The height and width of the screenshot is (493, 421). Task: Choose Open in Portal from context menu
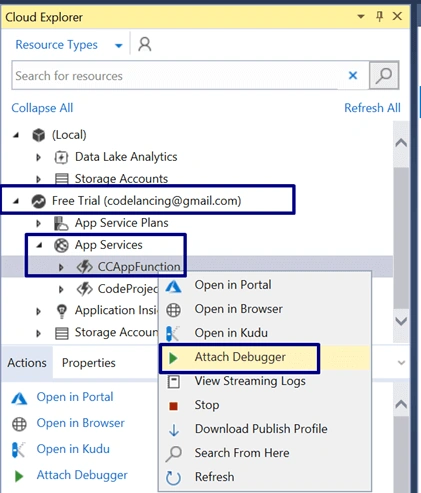265,285
